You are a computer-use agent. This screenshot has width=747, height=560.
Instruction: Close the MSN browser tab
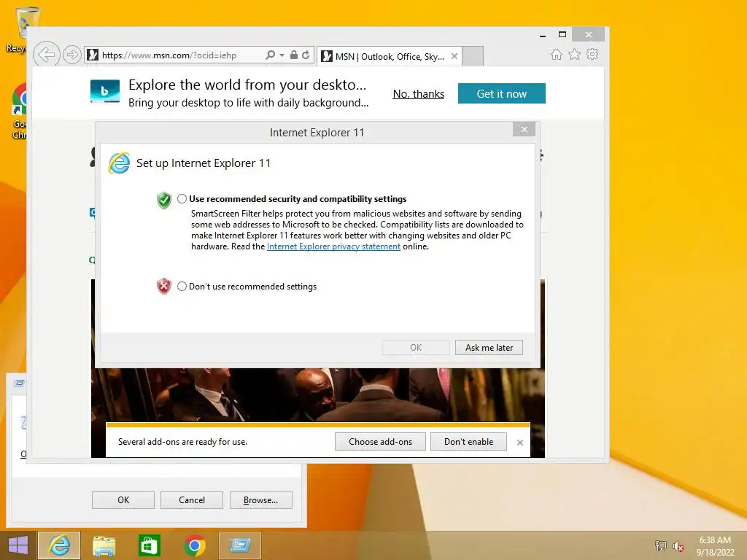[x=454, y=56]
